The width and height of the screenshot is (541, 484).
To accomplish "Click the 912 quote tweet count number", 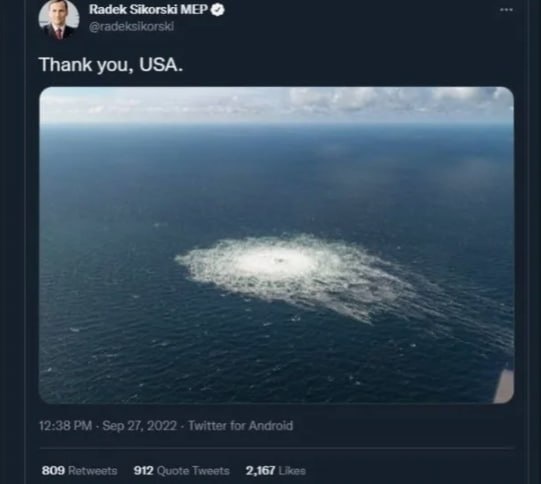I will 144,471.
